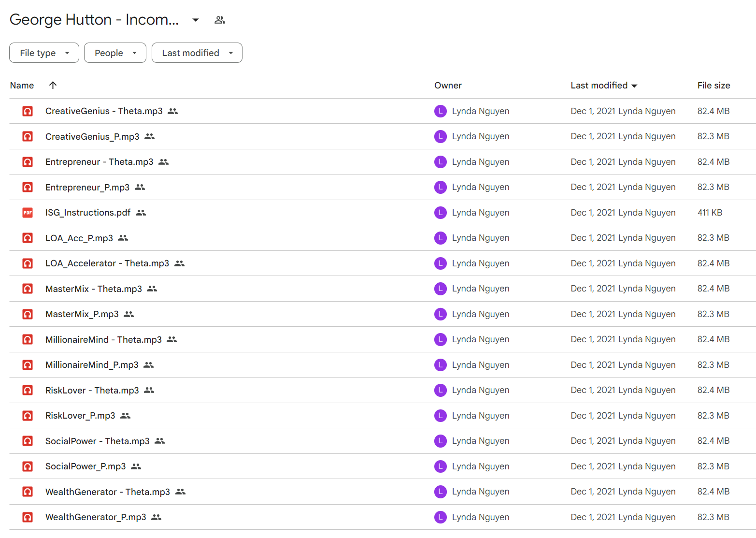756x538 pixels.
Task: Click the audio icon for WealthGenerator - Theta.mp3
Action: [28, 492]
